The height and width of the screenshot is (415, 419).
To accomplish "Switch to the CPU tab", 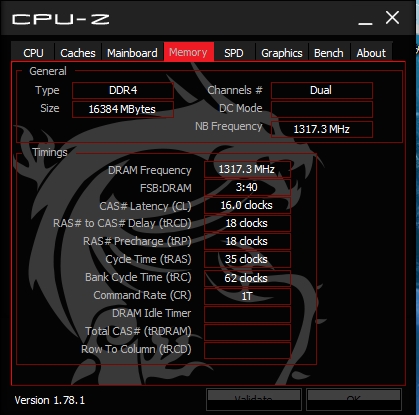I will (33, 52).
